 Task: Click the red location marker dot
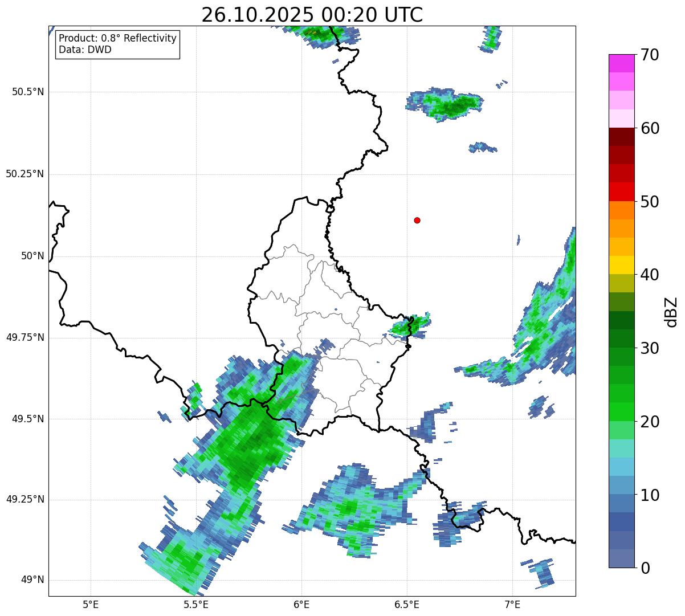click(x=417, y=220)
